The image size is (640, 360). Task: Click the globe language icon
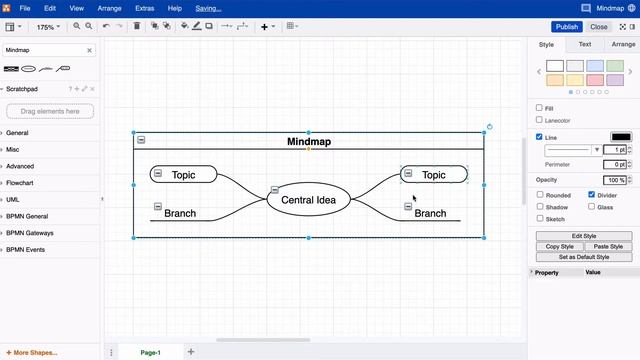631,8
